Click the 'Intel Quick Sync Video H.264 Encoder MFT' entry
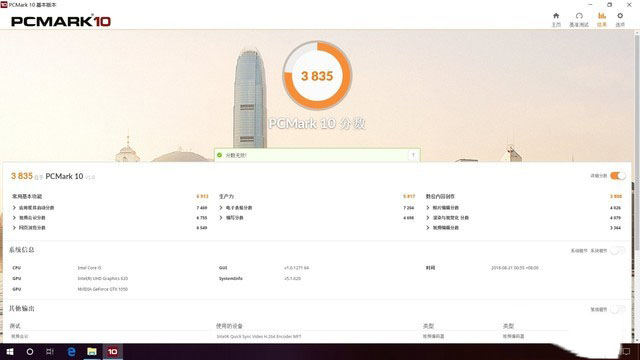This screenshot has width=640, height=360. pos(259,336)
